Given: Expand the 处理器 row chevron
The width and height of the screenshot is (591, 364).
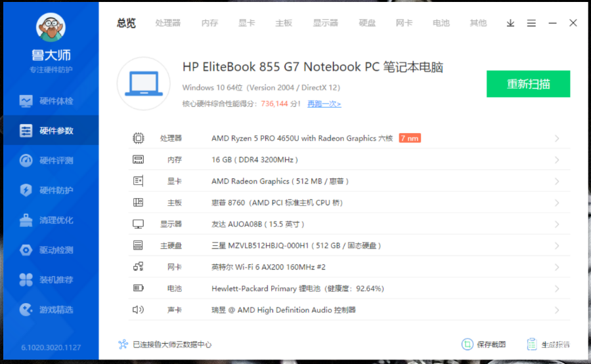Looking at the screenshot, I should 557,138.
